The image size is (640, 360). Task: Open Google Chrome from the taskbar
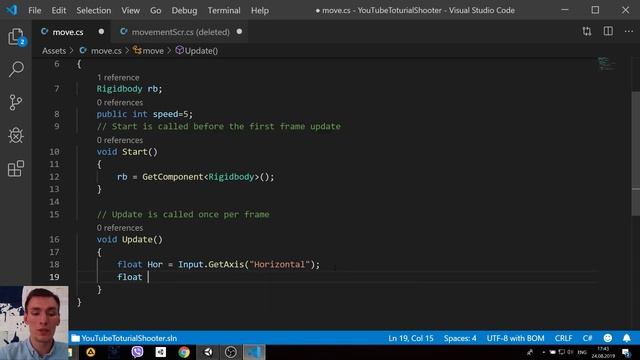184,352
